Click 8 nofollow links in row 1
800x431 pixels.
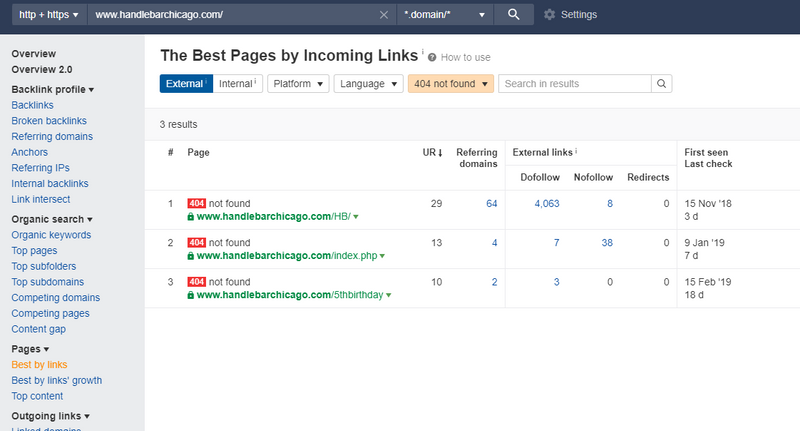coord(610,204)
